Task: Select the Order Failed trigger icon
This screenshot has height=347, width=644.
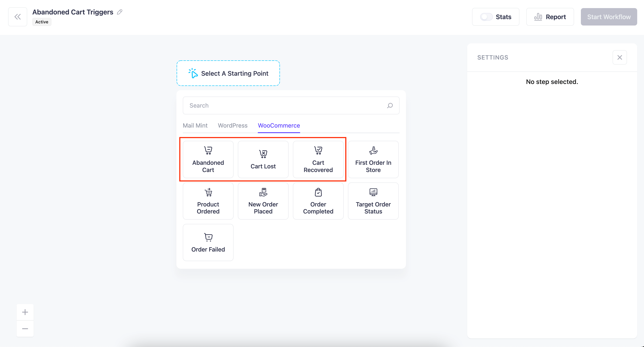Action: tap(208, 237)
